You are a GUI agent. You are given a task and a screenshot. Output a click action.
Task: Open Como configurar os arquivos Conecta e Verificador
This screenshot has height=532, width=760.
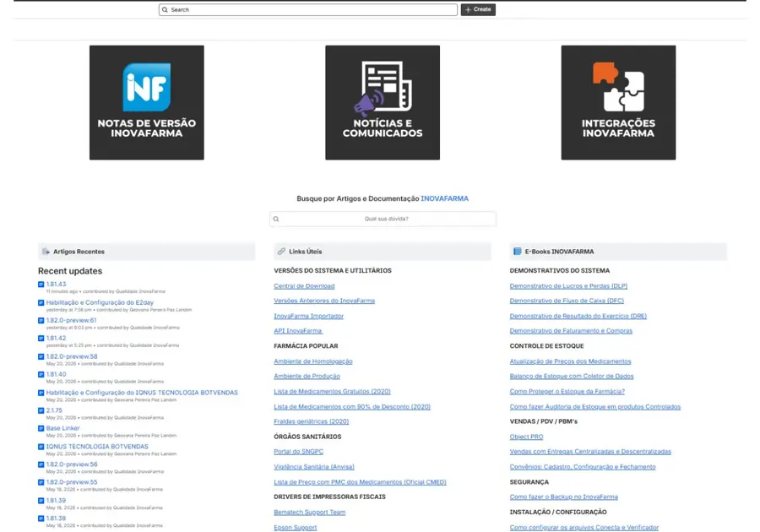point(584,528)
